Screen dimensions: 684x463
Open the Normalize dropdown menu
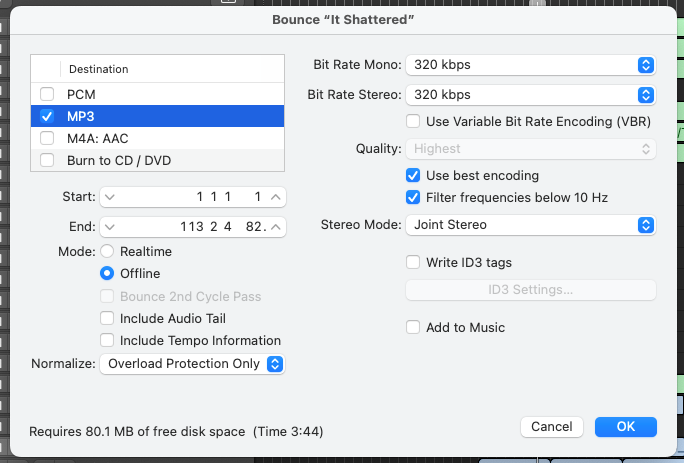tap(192, 364)
